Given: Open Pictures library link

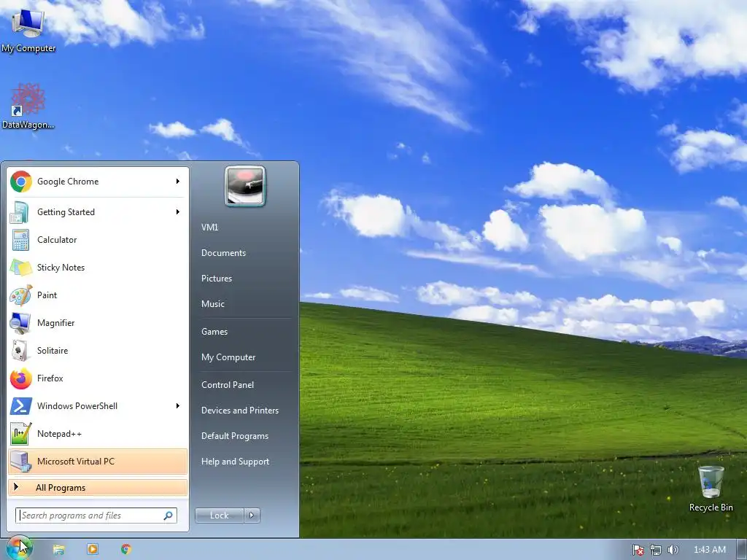Looking at the screenshot, I should (216, 279).
